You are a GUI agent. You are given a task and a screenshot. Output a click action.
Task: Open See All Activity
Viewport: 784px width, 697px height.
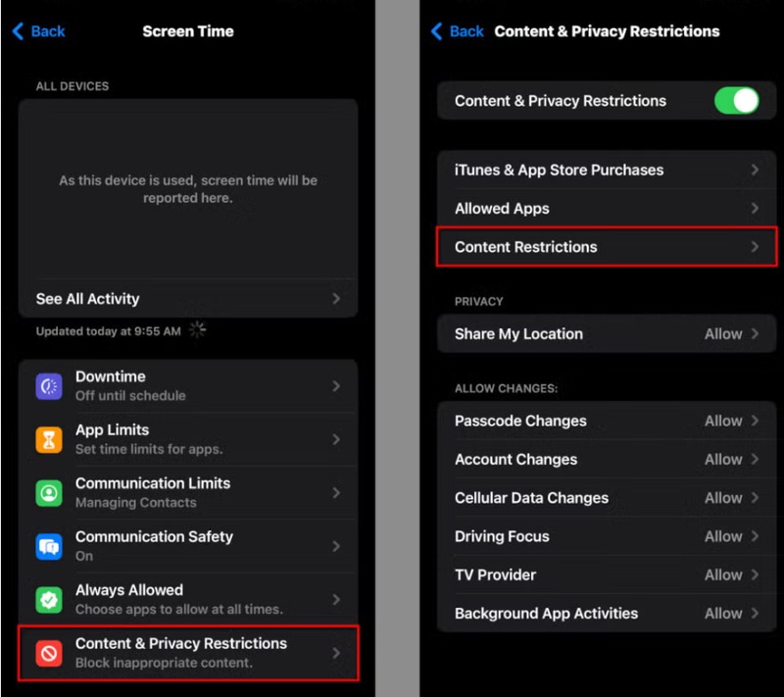coord(188,298)
